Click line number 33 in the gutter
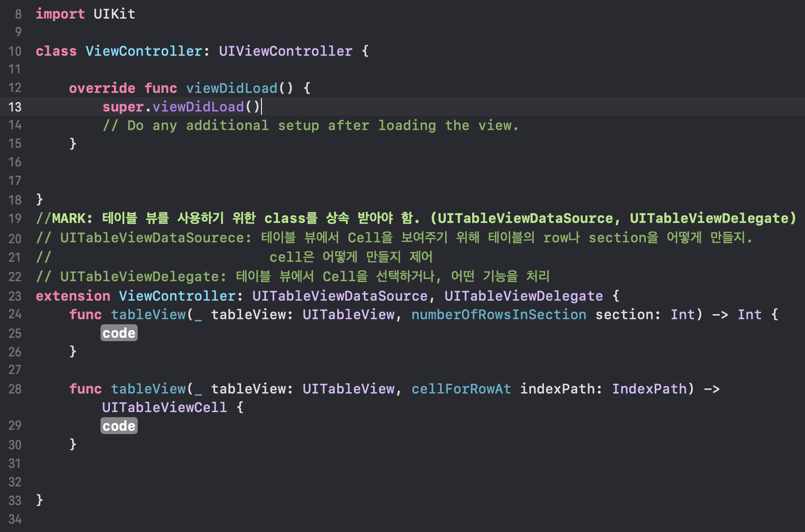Screen dimensions: 805x532 (x=15, y=500)
